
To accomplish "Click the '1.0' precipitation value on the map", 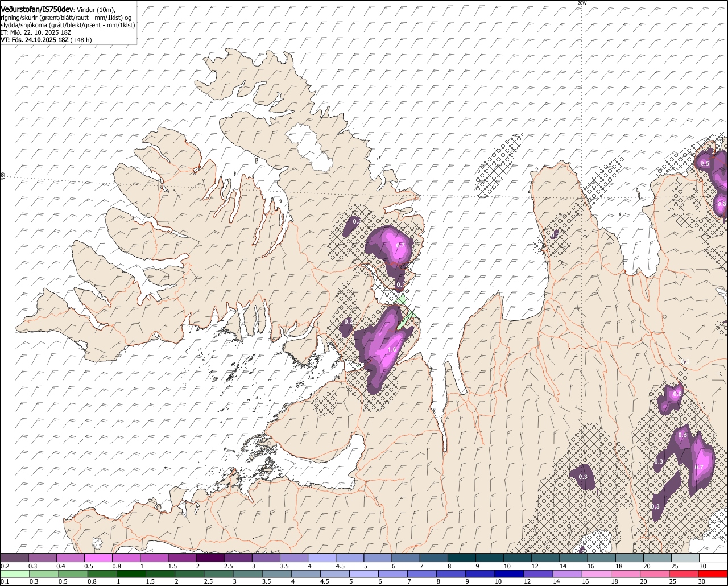I will pos(392,349).
